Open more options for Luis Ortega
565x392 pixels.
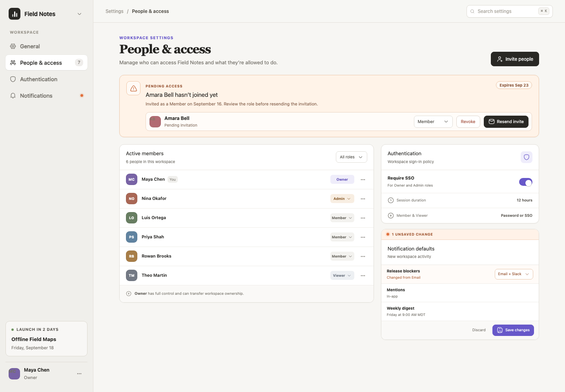[x=363, y=218]
